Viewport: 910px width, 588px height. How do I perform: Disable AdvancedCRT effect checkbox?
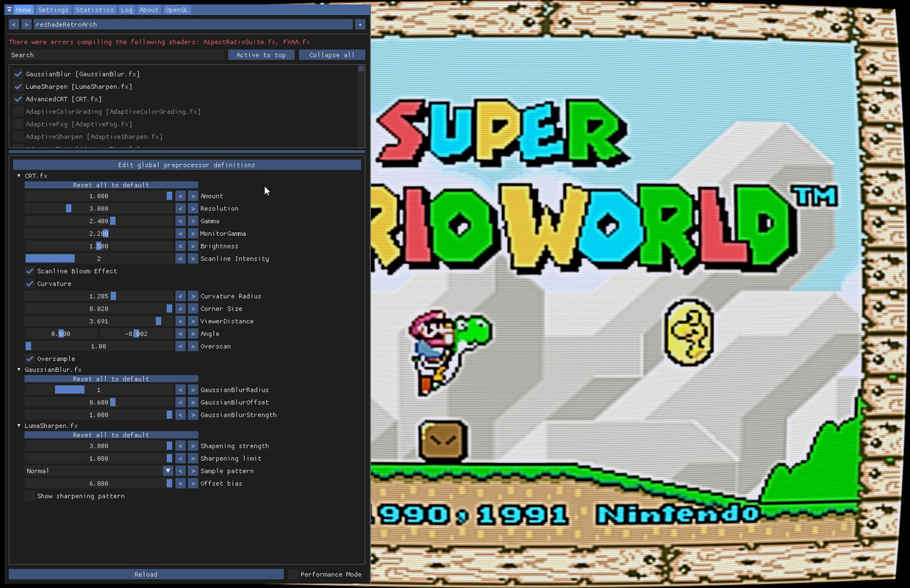tap(18, 99)
